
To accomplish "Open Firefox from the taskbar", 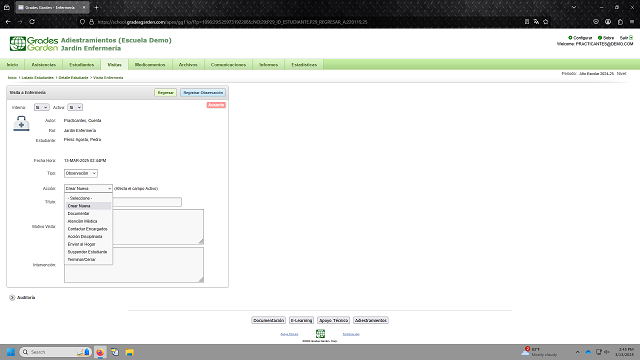I will click(100, 352).
